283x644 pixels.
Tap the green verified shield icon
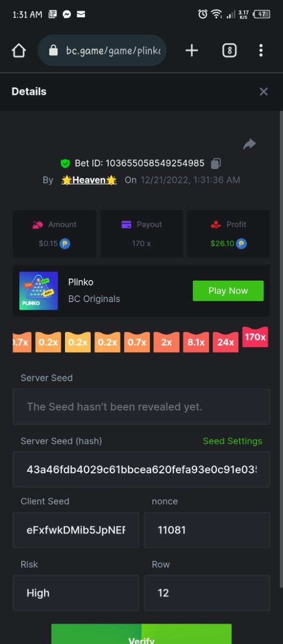point(65,163)
